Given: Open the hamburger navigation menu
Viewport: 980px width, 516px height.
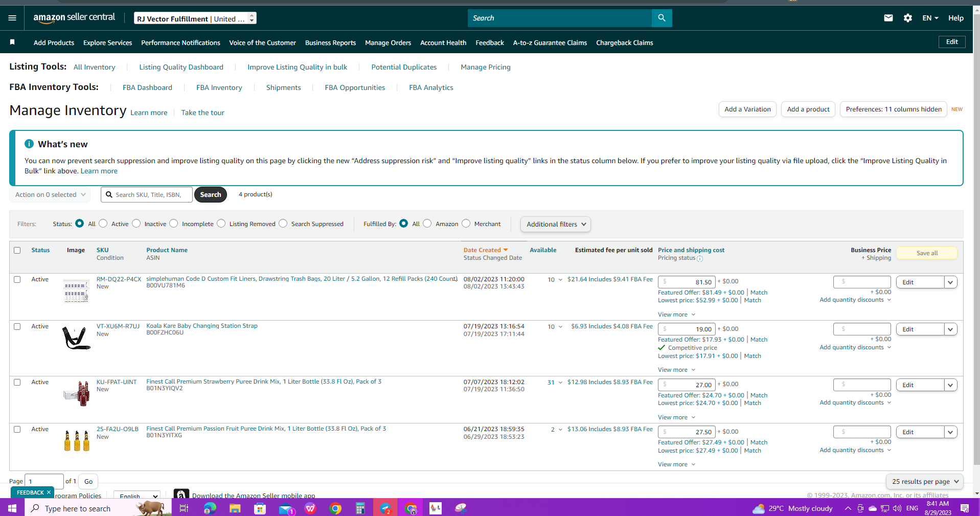Looking at the screenshot, I should 12,18.
